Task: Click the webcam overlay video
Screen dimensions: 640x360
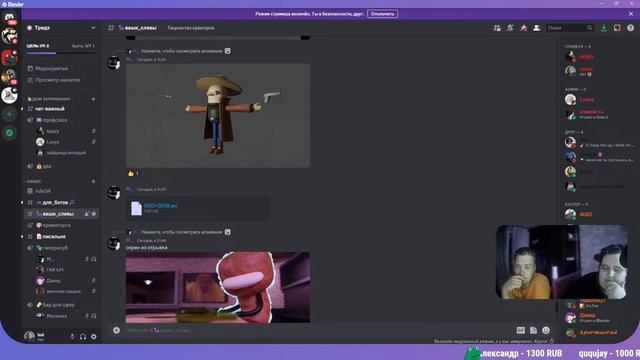Action: coord(562,262)
